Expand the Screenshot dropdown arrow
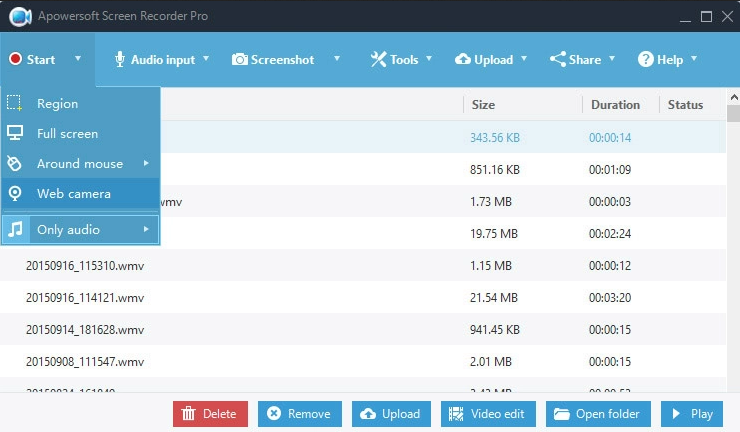The height and width of the screenshot is (432, 740). 336,59
